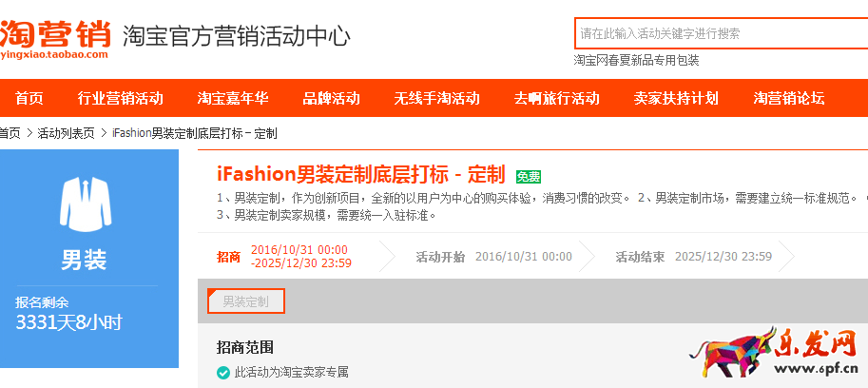Viewport: 868px width, 388px height.
Task: Click the title iFashion男装定制底层打标 - 定制
Action: [x=360, y=174]
